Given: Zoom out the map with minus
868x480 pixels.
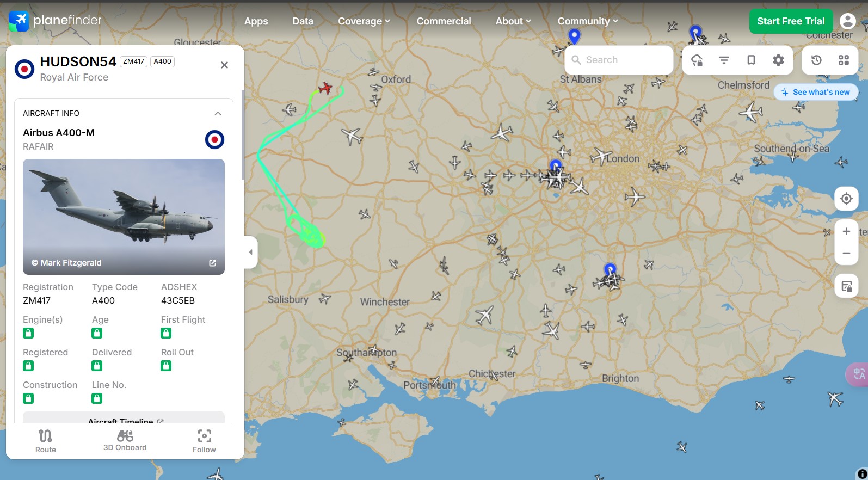Looking at the screenshot, I should pos(846,253).
